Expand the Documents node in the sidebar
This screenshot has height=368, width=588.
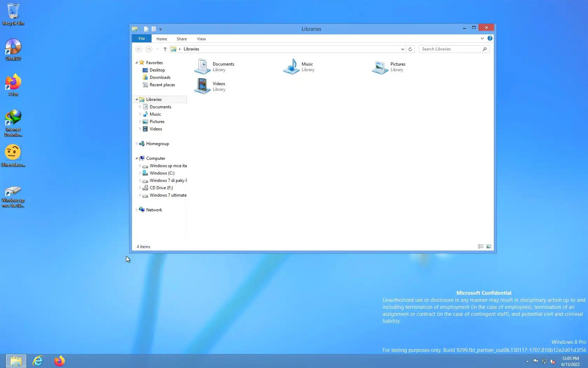(140, 107)
